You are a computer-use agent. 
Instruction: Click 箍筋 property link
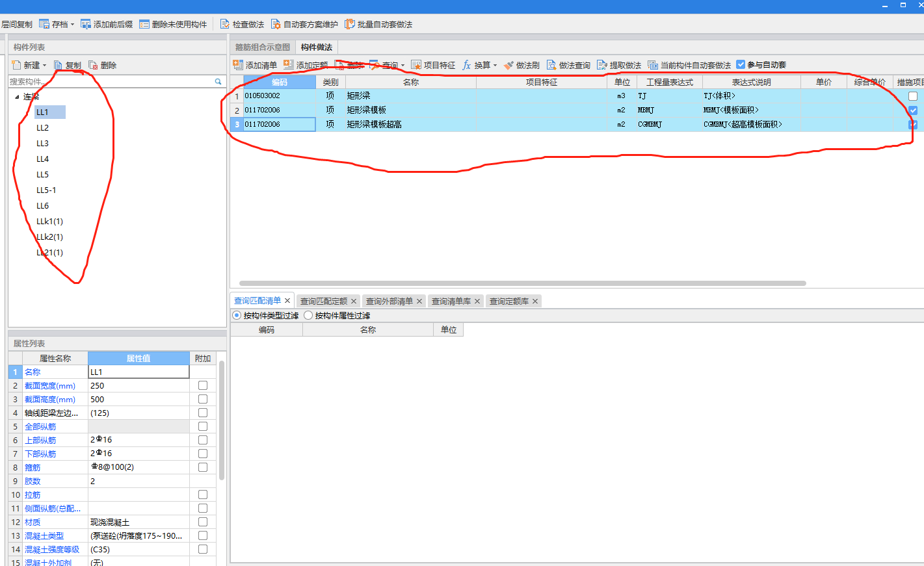pos(33,468)
